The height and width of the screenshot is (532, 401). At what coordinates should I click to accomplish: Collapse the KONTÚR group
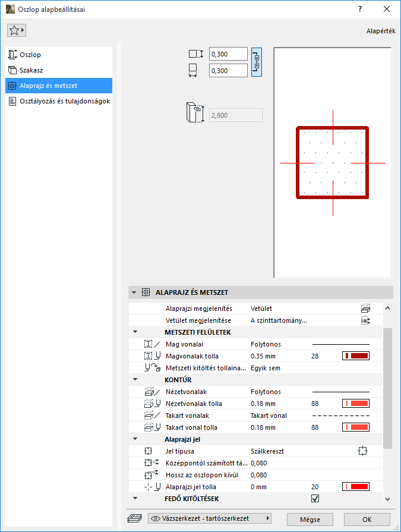(135, 380)
